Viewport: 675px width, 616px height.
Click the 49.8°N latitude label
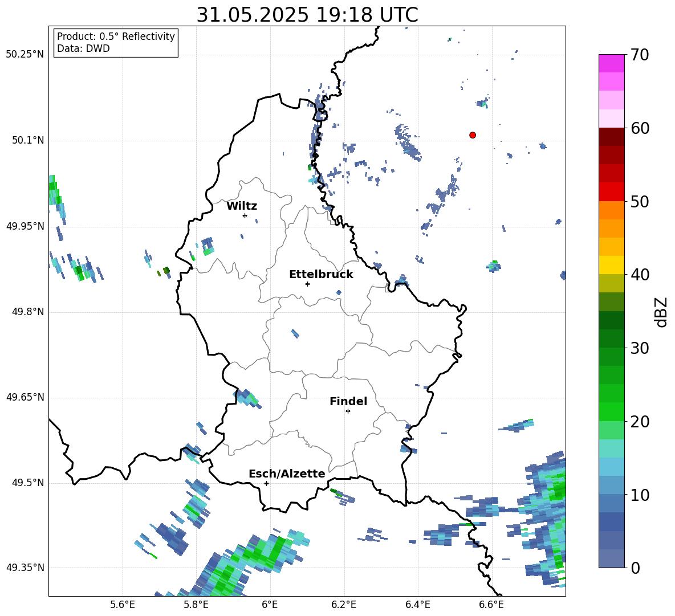click(28, 312)
